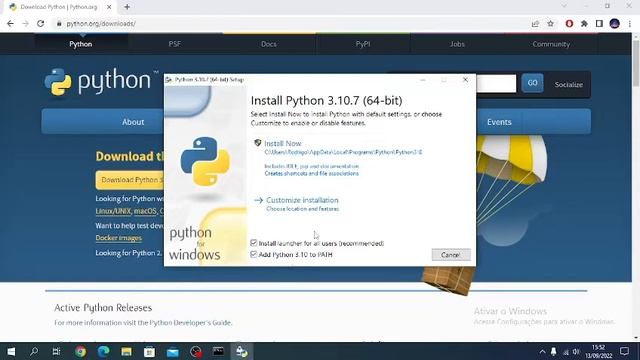Select the Python top navigation tab
Screen dimensions: 640x360
[81, 44]
